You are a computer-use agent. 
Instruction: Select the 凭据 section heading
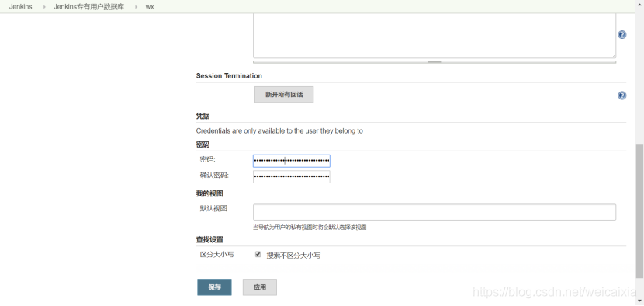203,116
